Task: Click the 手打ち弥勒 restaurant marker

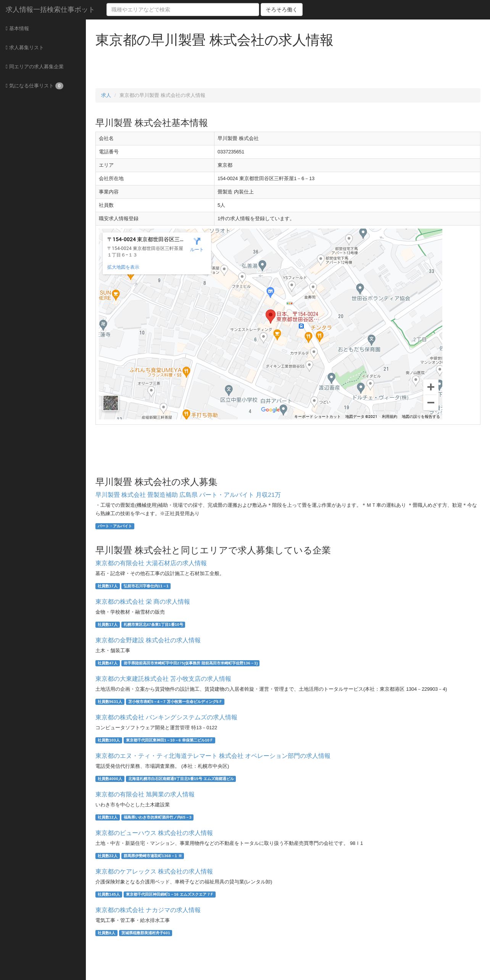Action: [x=186, y=414]
